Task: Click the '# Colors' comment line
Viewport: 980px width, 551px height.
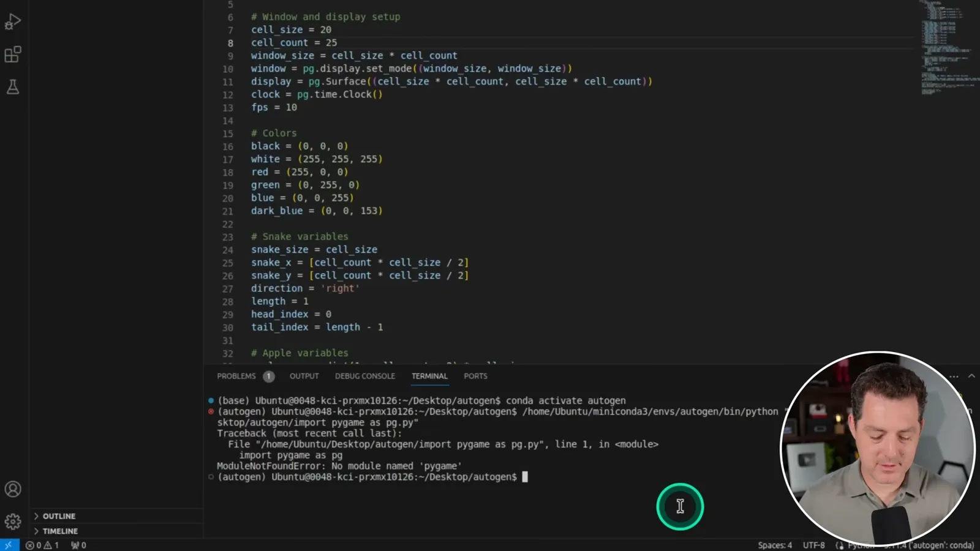Action: [274, 133]
